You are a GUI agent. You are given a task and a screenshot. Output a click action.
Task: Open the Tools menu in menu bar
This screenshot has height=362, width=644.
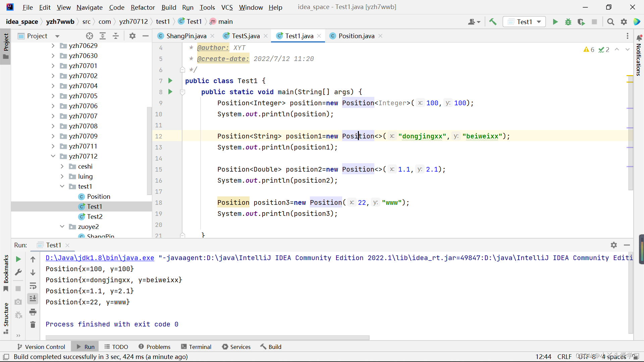(x=207, y=7)
